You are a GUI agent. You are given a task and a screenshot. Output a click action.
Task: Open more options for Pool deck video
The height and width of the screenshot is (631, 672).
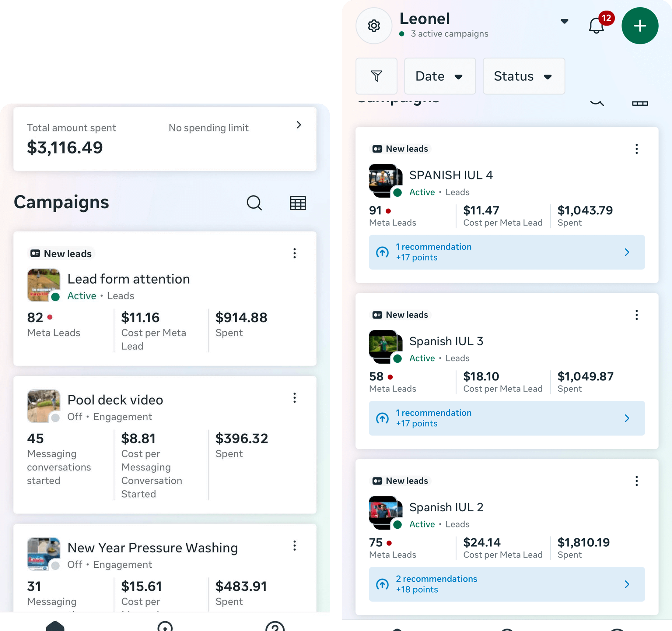[294, 398]
